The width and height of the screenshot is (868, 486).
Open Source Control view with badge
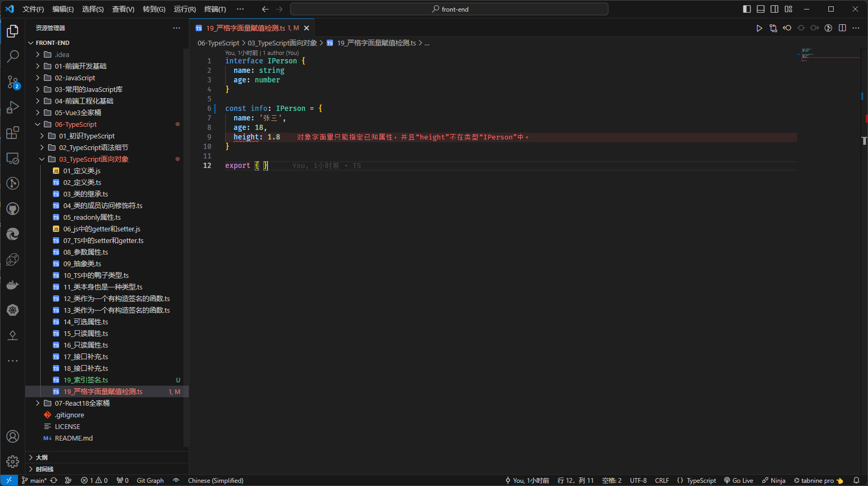point(13,82)
